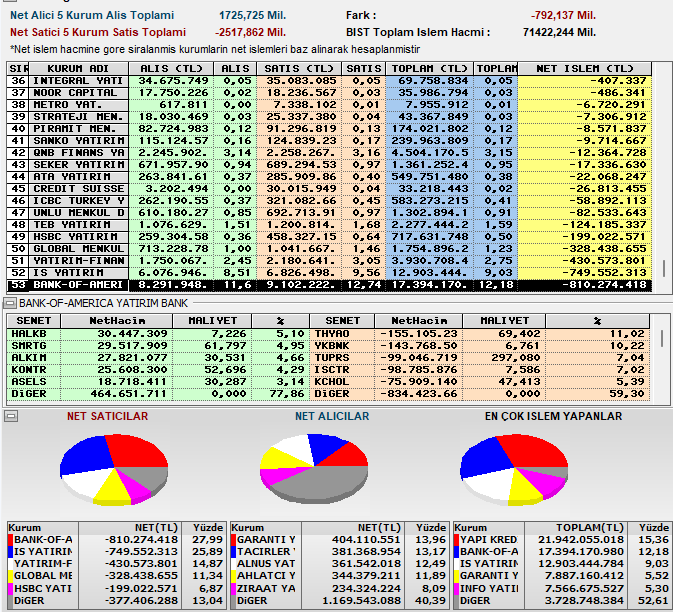673x612 pixels.
Task: Select the ICBC TURKEY Y row
Action: click(x=329, y=201)
